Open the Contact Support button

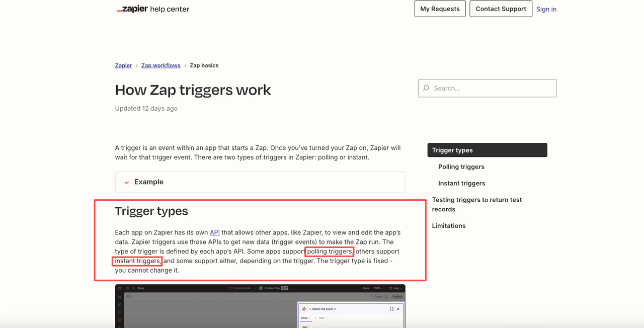click(501, 9)
